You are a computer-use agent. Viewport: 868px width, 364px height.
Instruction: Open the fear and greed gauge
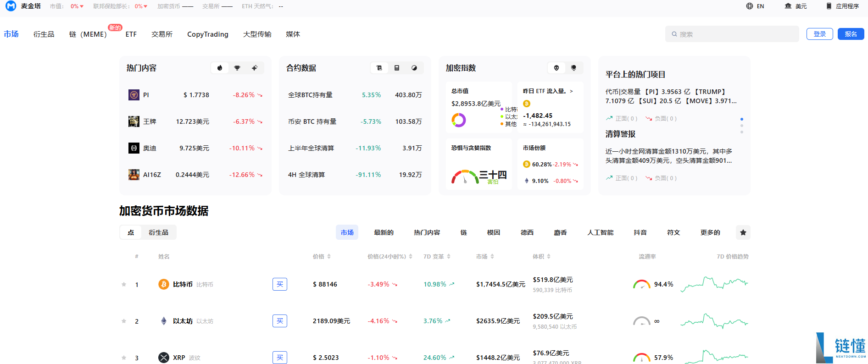465,177
